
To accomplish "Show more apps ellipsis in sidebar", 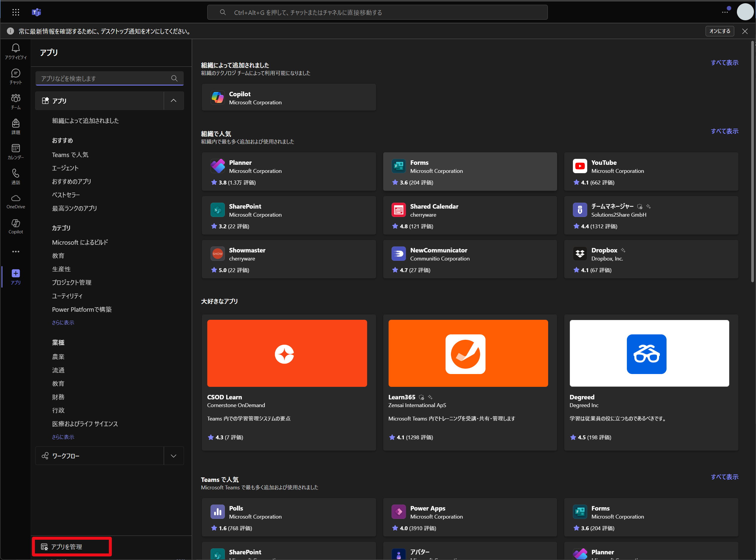I will pos(16,252).
